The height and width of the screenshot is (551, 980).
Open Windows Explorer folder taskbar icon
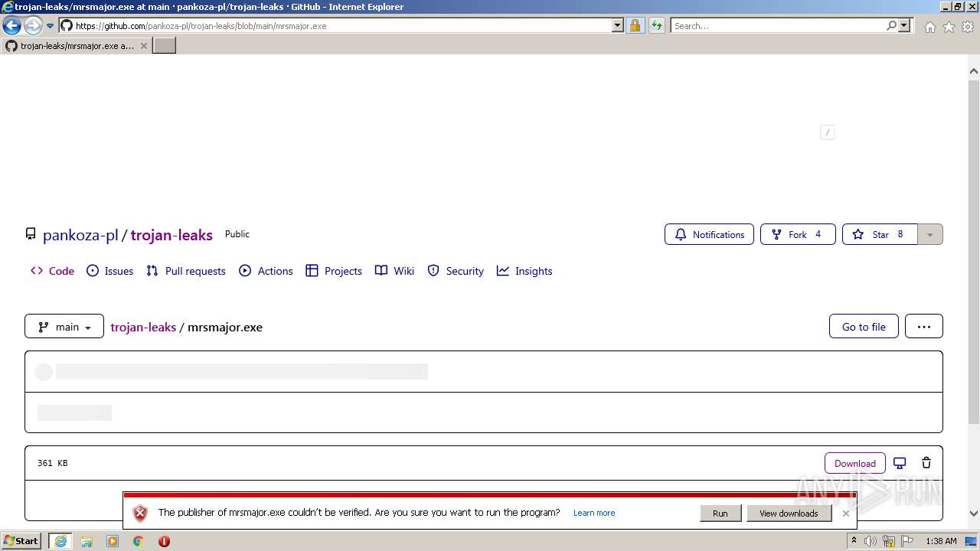(87, 541)
